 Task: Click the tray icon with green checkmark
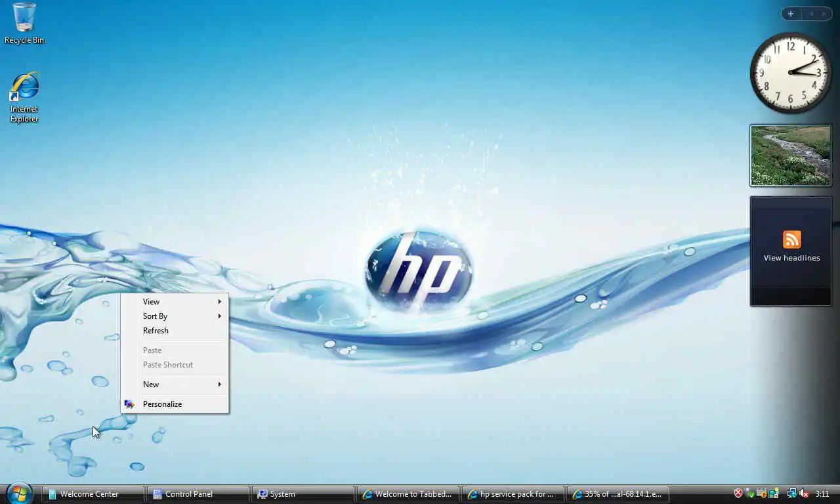[749, 493]
